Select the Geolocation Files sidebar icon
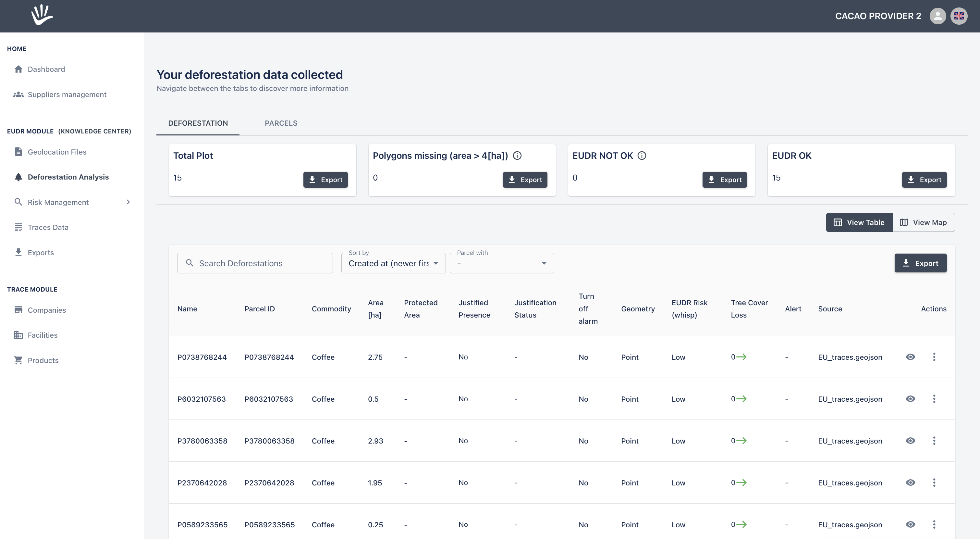The height and width of the screenshot is (539, 980). coord(18,152)
